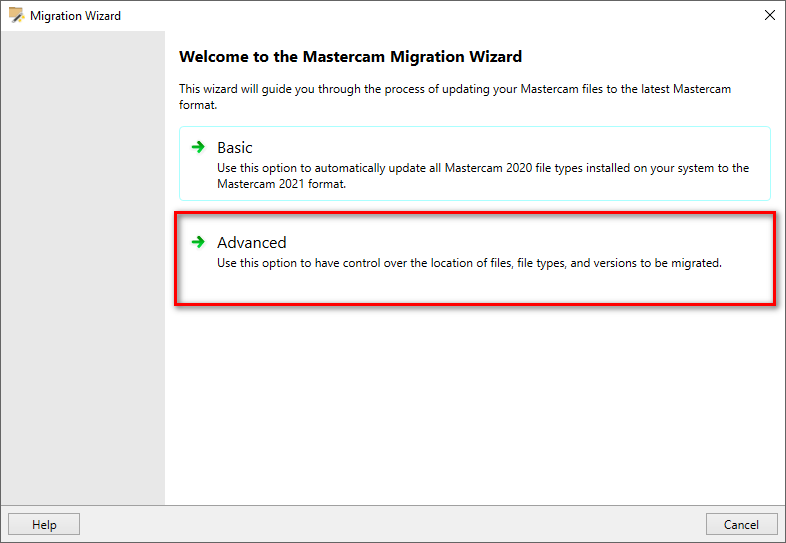This screenshot has height=543, width=786.
Task: Click the Welcome to Mastercam Migration Wizard heading
Action: coord(350,57)
